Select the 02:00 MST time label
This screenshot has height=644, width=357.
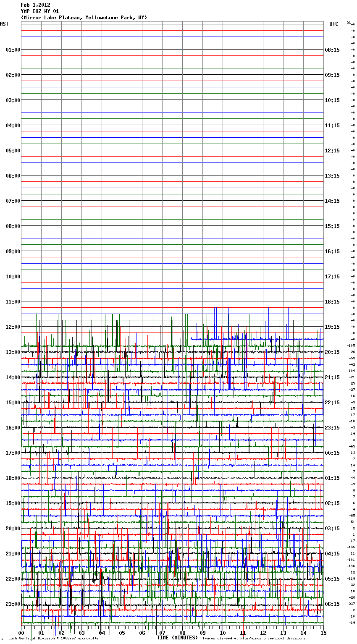click(x=13, y=75)
